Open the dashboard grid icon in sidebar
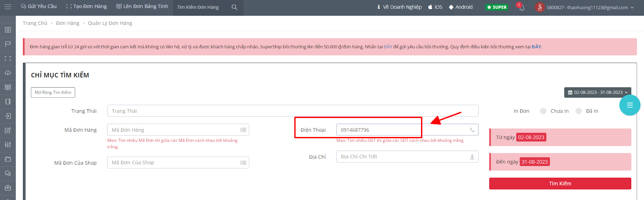This screenshot has height=200, width=644. 8,30
